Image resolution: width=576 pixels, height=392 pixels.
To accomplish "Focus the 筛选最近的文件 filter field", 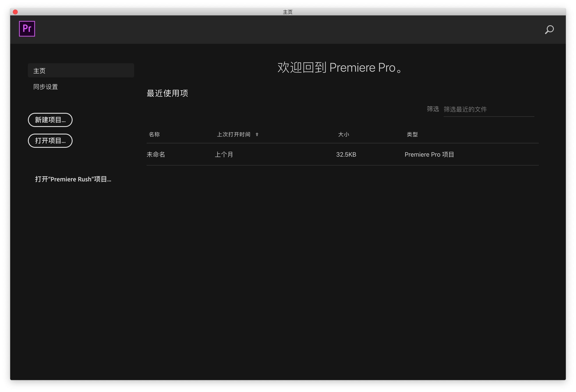I will pyautogui.click(x=488, y=110).
